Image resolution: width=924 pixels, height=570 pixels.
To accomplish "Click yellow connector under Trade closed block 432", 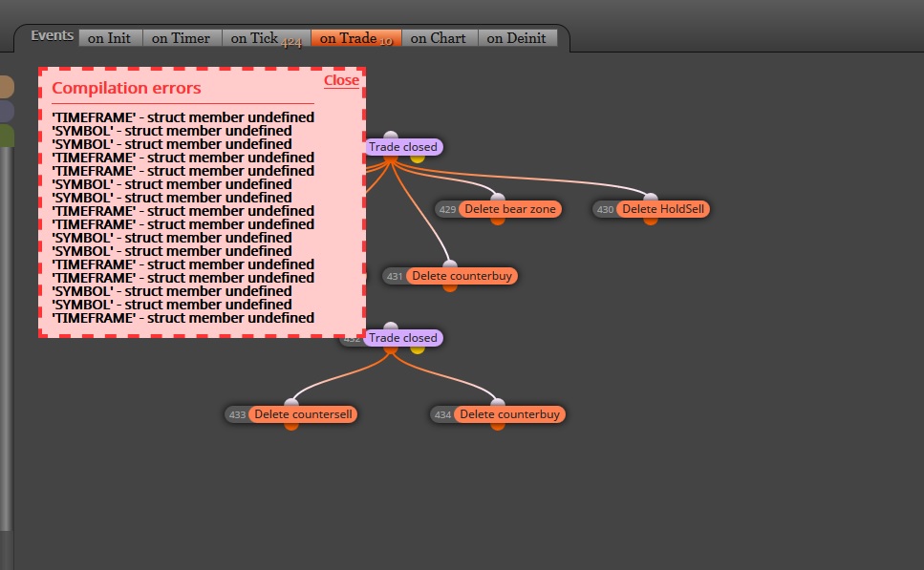I will click(418, 349).
